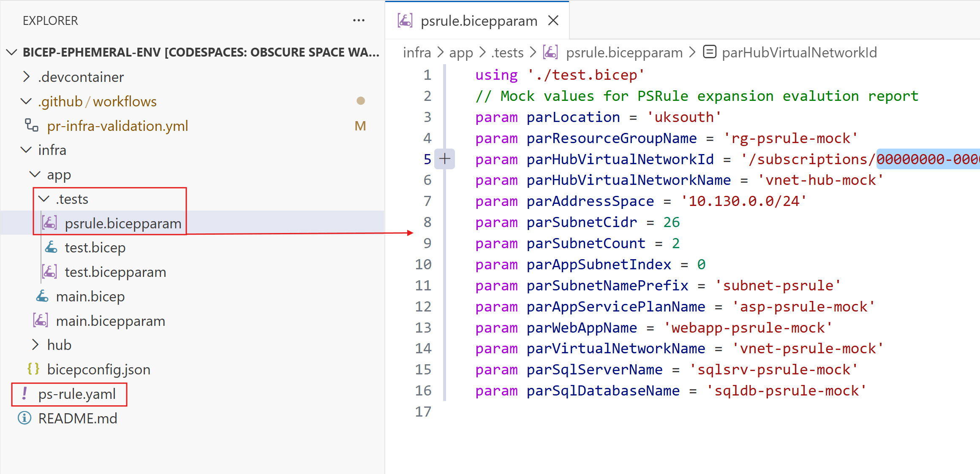Click the braces icon of bicepconfig.json
980x474 pixels.
(x=33, y=369)
